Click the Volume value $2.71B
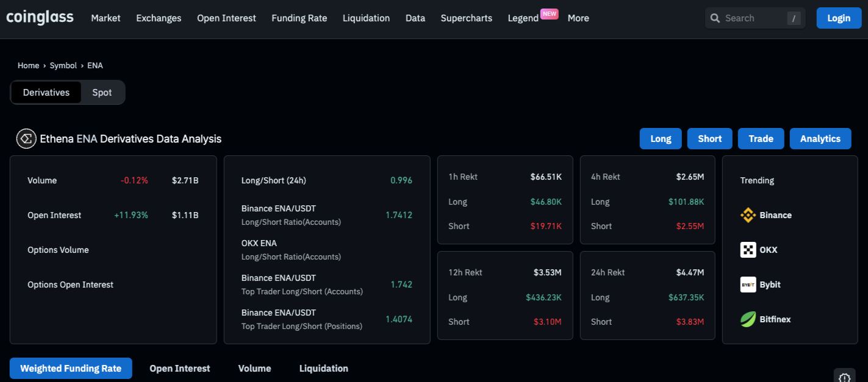This screenshot has height=382, width=868. 185,180
